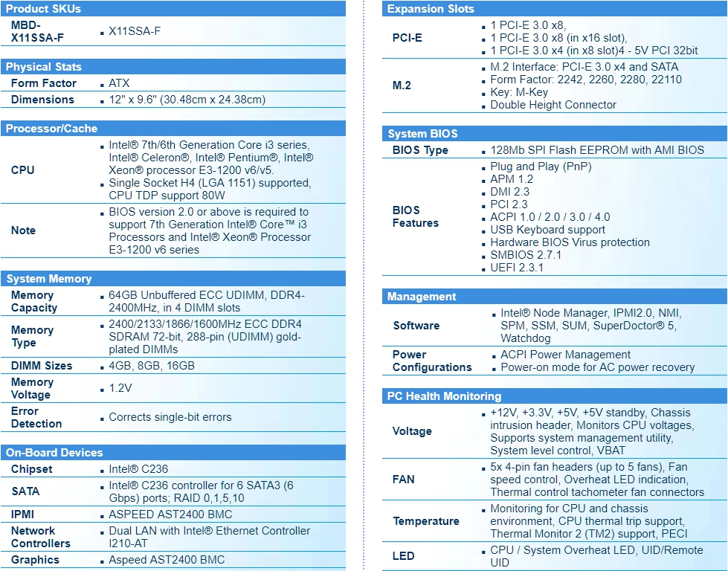Click the Hardware BIOS Virus protection text
The height and width of the screenshot is (571, 728).
point(570,242)
